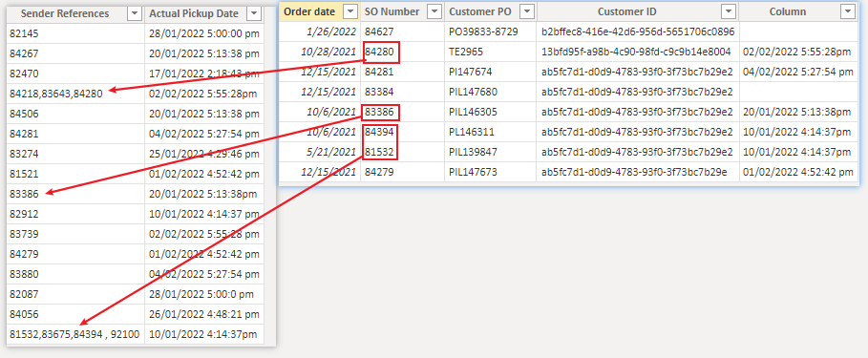This screenshot has height=358, width=868.
Task: Click Column value 04/02/2022 5:27:54 pm
Action: pyautogui.click(x=799, y=72)
